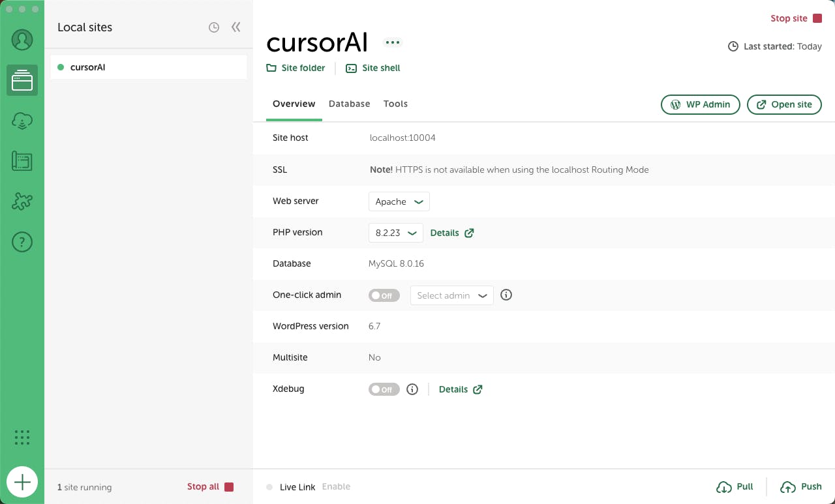Click the Multisite No value
The height and width of the screenshot is (504, 835).
[x=374, y=357]
